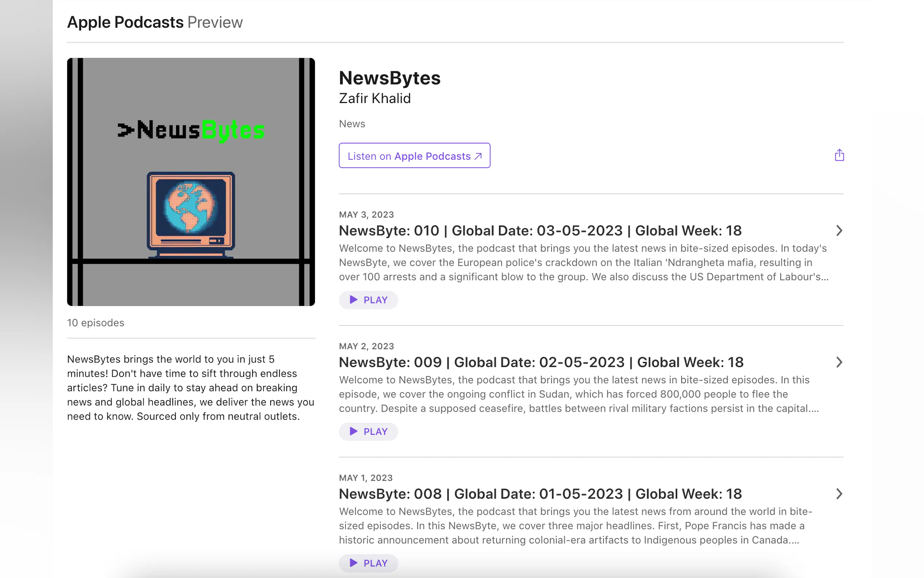The width and height of the screenshot is (924, 578).
Task: Play NewsByte 009 episode
Action: tap(368, 432)
